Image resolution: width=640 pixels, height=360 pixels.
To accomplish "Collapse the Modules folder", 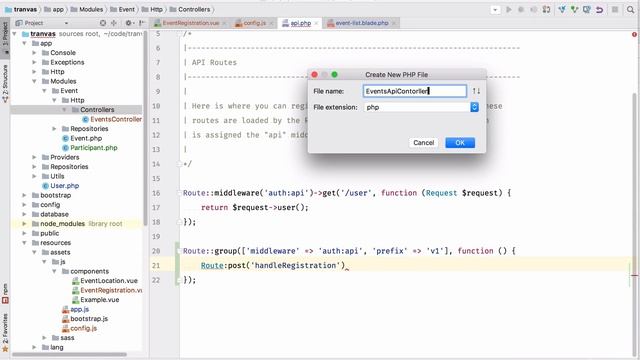I will (34, 81).
